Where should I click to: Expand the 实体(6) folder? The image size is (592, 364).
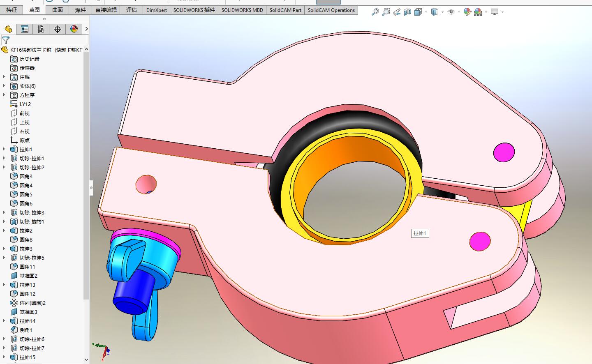coord(5,86)
